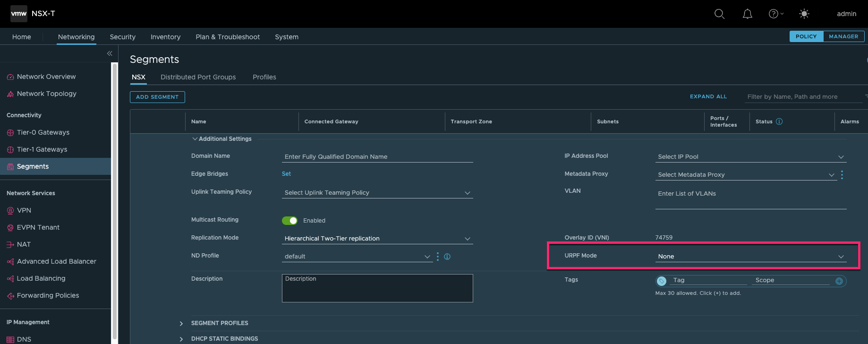Open the URPF Mode dropdown

coord(751,257)
